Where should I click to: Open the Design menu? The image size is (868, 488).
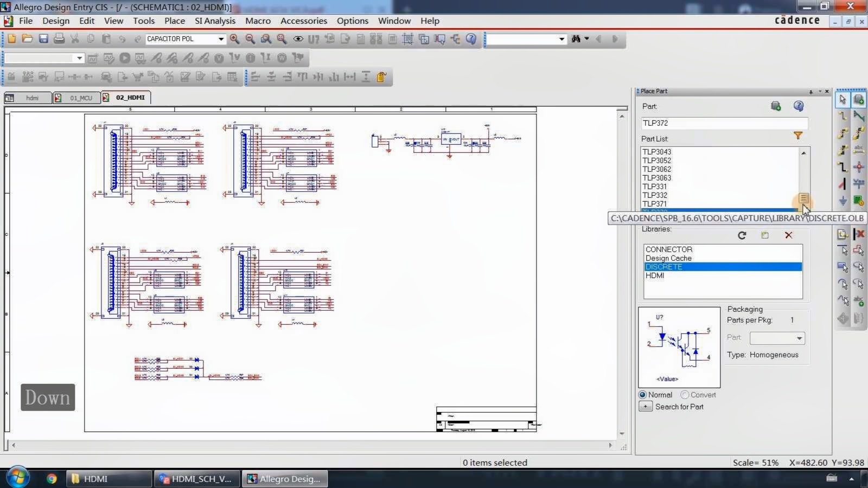click(x=56, y=21)
